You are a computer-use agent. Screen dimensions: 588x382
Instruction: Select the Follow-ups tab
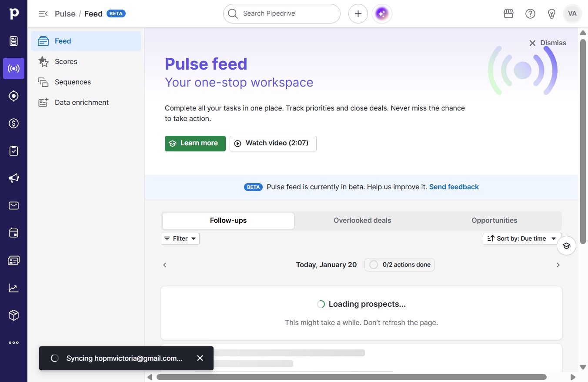[x=228, y=221]
